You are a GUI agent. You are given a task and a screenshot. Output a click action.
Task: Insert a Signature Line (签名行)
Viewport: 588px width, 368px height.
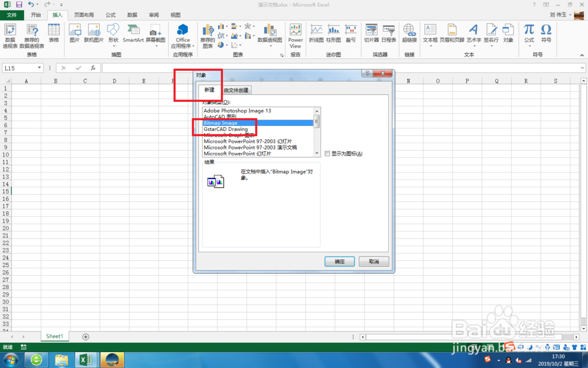coord(491,35)
